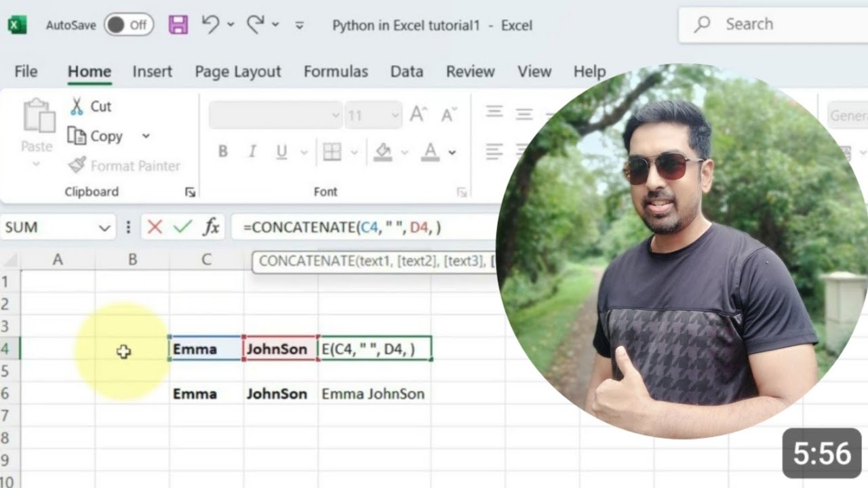Screen dimensions: 868x488
Task: Toggle Italic formatting
Action: [x=252, y=152]
